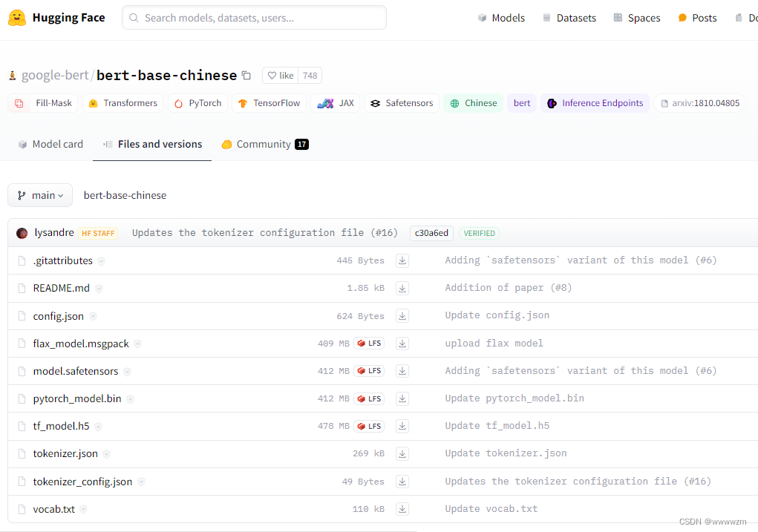Open the bert-base-chinese breadcrumb link

125,195
